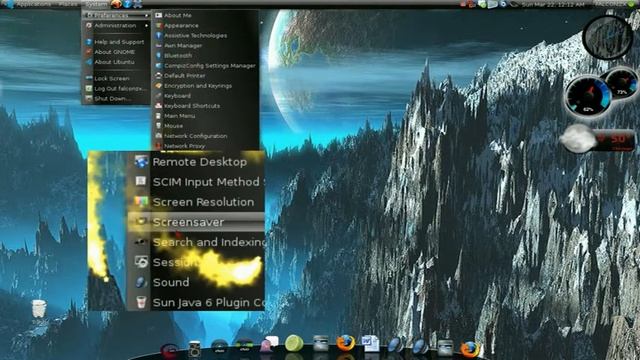Click the System menu in top panel
Viewport: 640px width, 360px height.
coord(95,4)
